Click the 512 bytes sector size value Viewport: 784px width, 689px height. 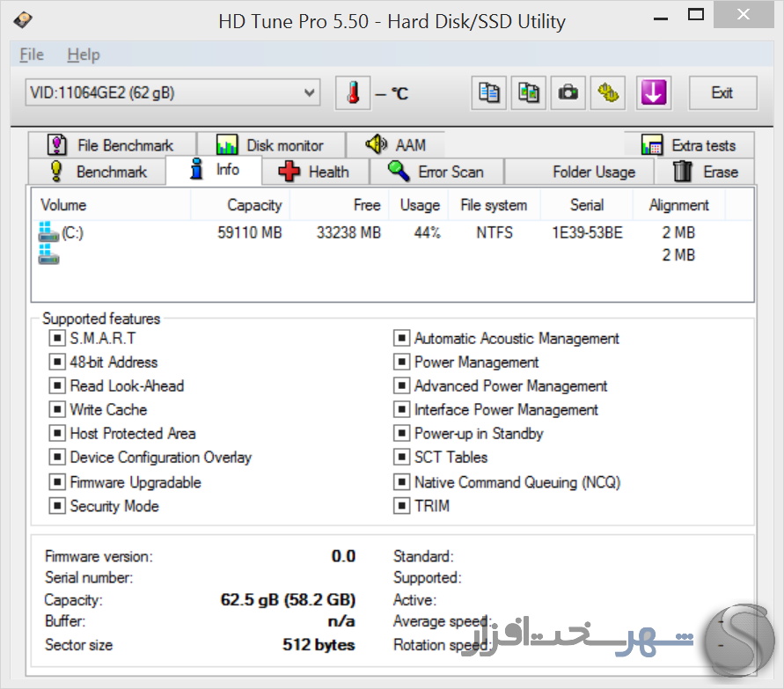[x=319, y=644]
